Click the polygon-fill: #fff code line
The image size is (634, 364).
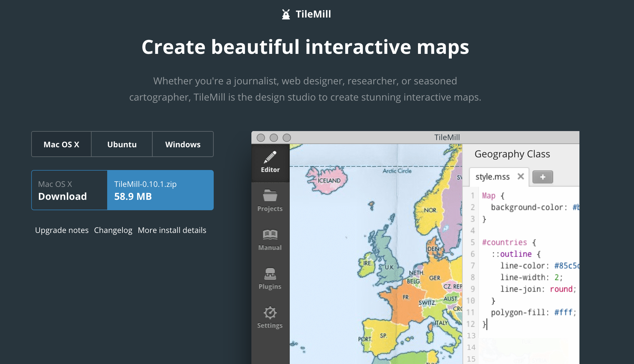(534, 312)
